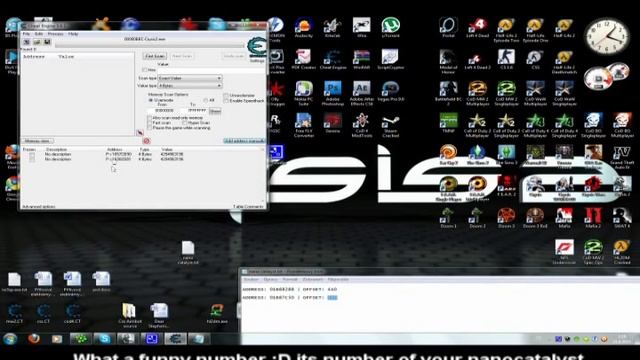Viewport: 640px width, 360px height.
Task: Open Adobe After Effects desktop icon
Action: click(362, 93)
